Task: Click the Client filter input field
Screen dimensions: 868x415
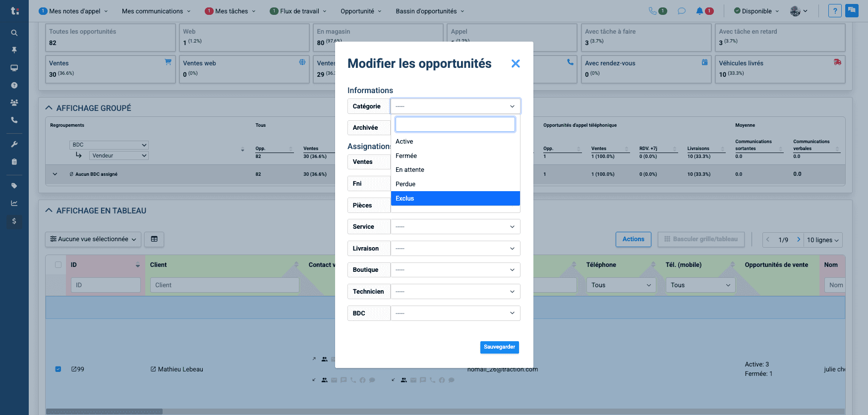Action: 225,285
